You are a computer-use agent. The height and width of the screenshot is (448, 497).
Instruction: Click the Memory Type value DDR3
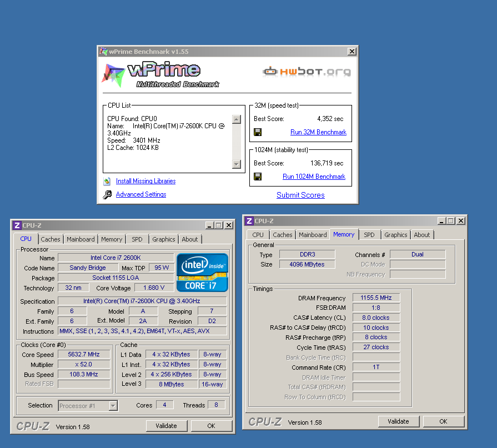[307, 254]
